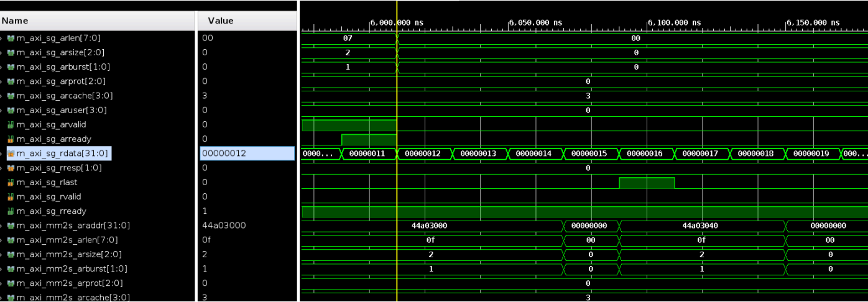Expand the m_axi_mm2s_arlen[7:0] bus

(2, 240)
